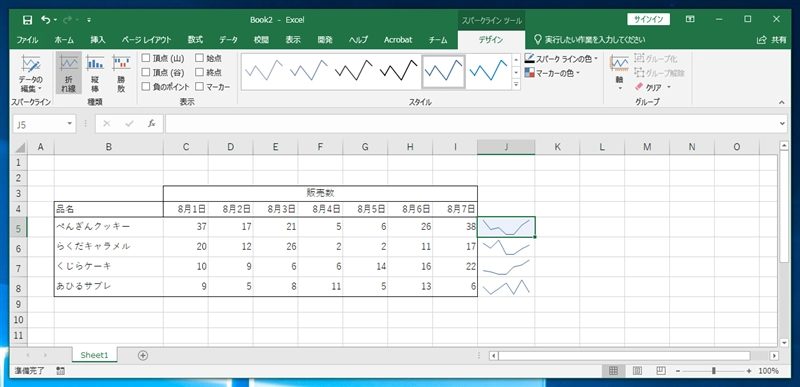The image size is (800, 387).
Task: Click the style gallery row-down arrow
Action: point(516,72)
